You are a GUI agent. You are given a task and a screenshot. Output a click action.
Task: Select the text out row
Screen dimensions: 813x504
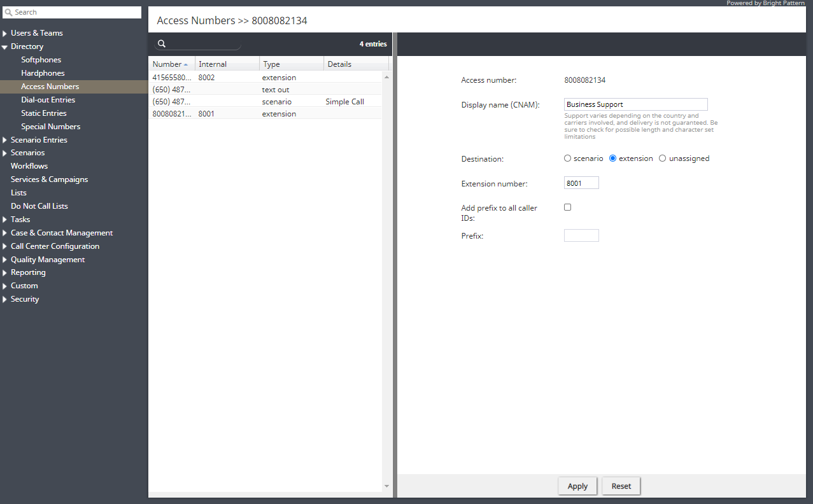265,90
